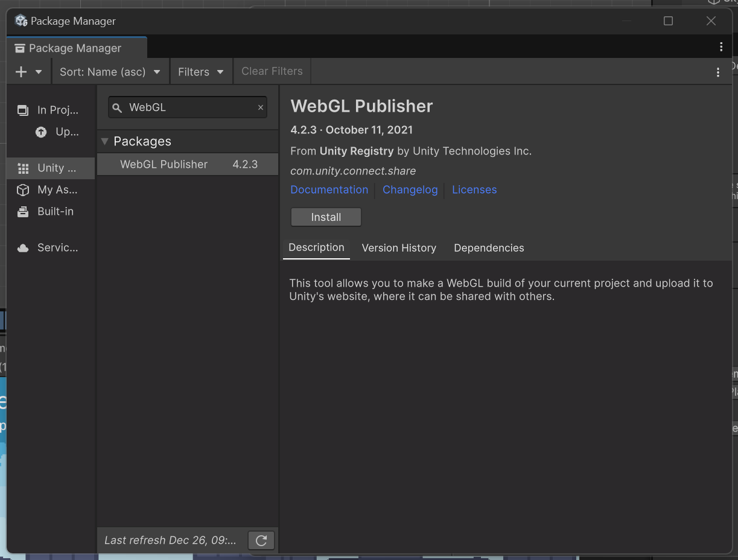Select the Package Manager tab
Viewport: 738px width, 560px height.
coord(77,48)
